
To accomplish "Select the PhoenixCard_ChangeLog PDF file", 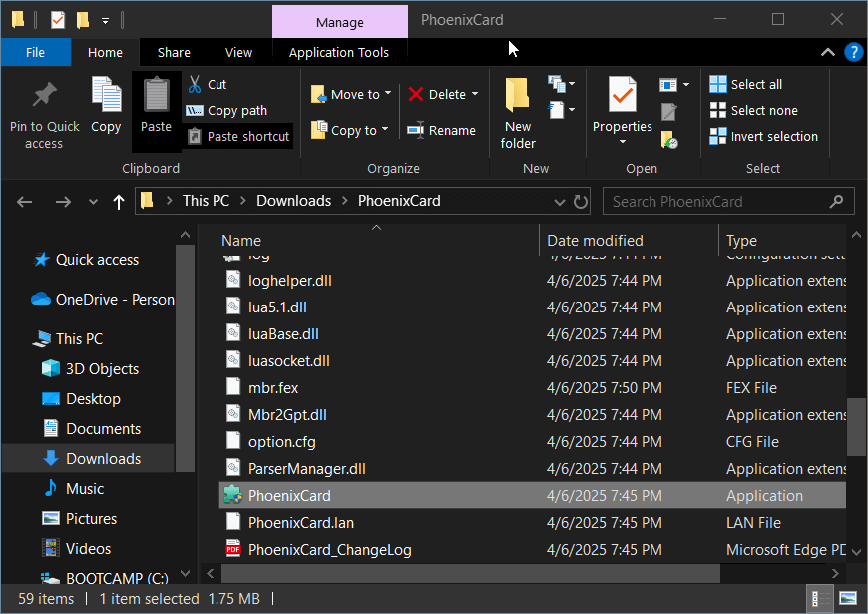I will [533, 550].
